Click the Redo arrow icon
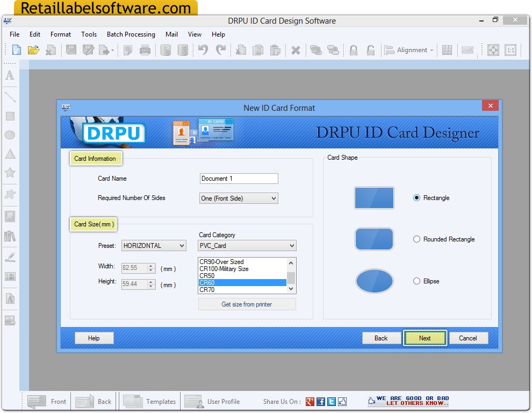This screenshot has width=532, height=413. (220, 50)
